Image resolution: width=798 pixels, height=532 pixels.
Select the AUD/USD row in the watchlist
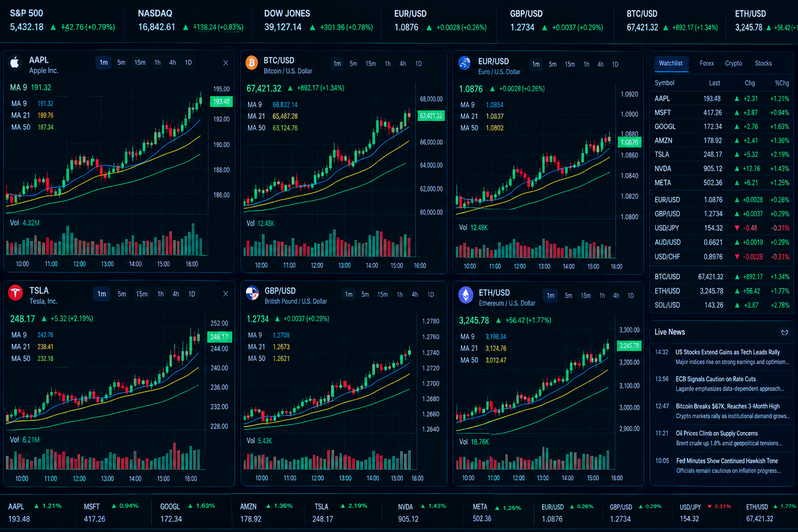click(x=722, y=242)
